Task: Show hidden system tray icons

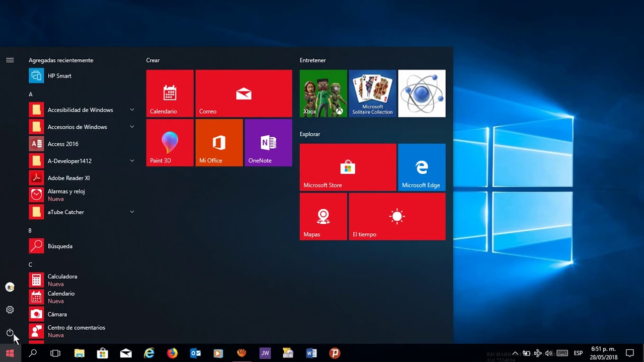Action: 515,353
